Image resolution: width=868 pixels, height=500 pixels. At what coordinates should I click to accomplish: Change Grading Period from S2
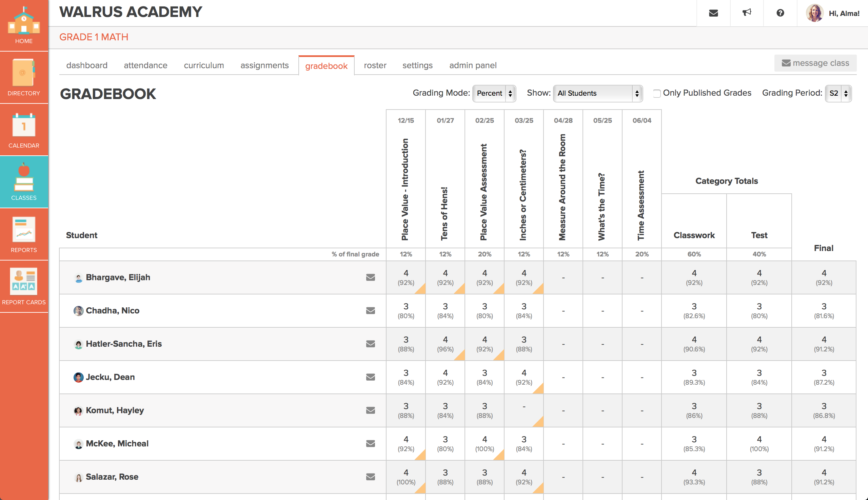(839, 93)
